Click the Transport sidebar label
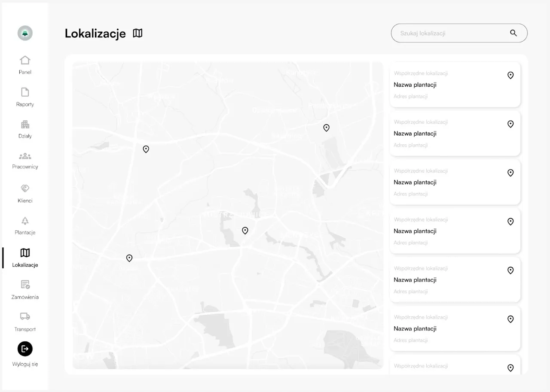 [25, 329]
